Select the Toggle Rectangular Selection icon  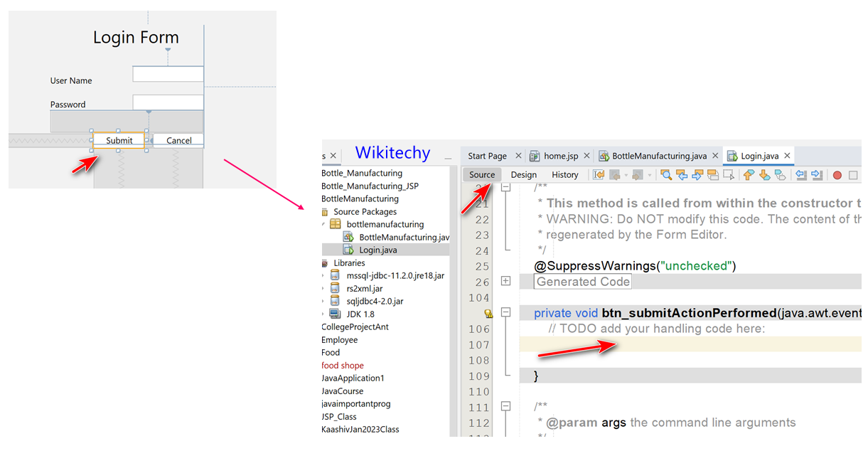[x=729, y=174]
